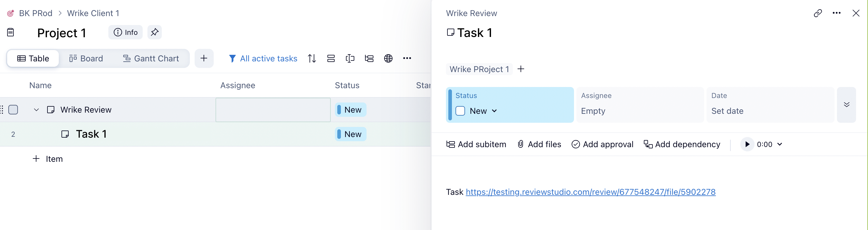
Task: Add Task 1 to another location
Action: (x=521, y=69)
